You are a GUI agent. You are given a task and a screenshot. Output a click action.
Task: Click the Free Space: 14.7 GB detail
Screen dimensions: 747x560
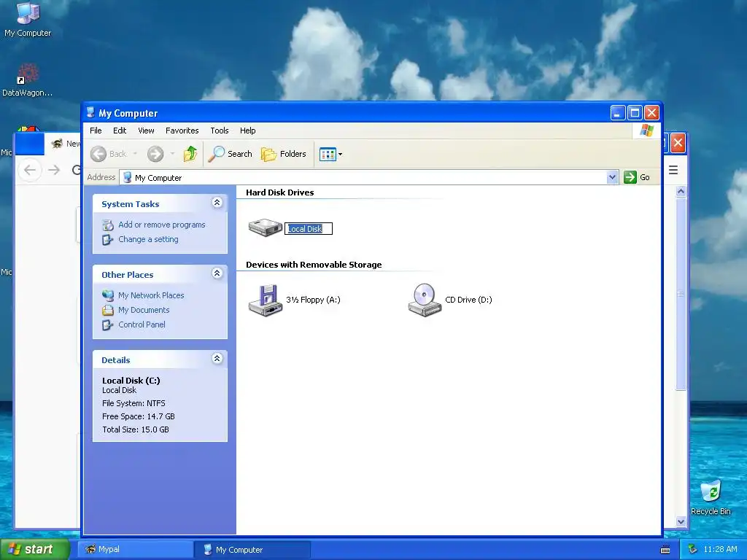pos(138,416)
